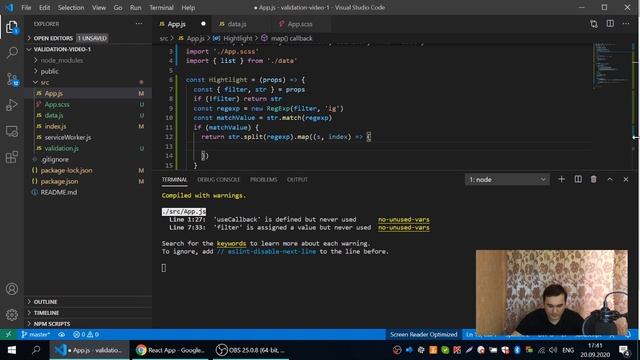Open the Selection menu
640x360 pixels.
71,7
